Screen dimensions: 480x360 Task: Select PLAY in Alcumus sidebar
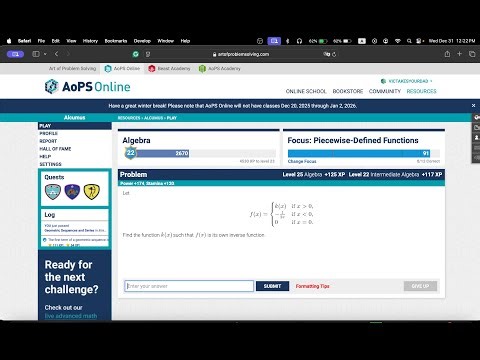coord(75,126)
